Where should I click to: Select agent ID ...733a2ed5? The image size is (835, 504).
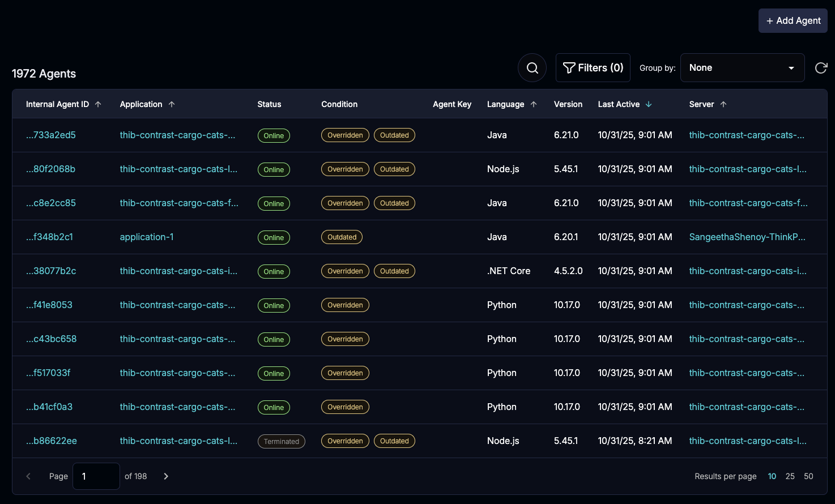point(51,135)
